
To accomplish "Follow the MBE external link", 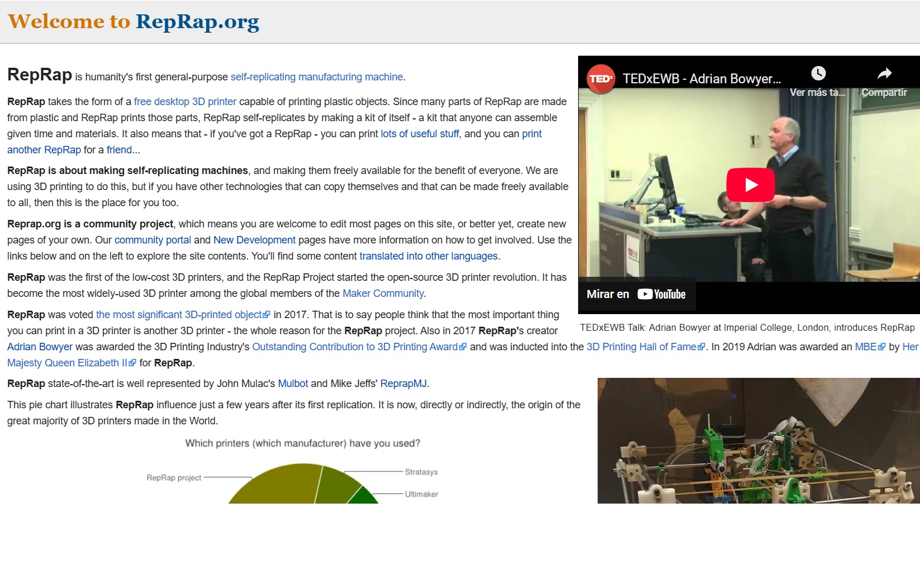I will (865, 347).
